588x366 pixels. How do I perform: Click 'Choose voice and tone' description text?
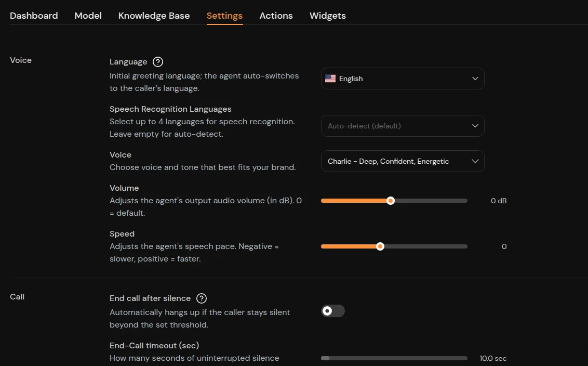(203, 167)
